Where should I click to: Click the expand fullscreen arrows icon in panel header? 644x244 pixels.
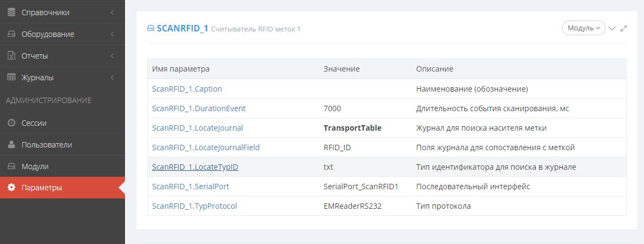click(623, 28)
